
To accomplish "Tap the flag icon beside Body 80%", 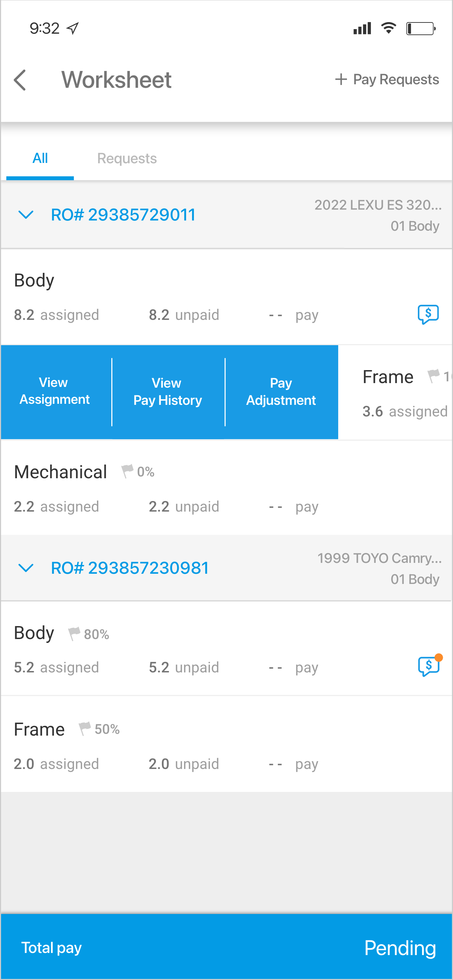I will coord(74,634).
